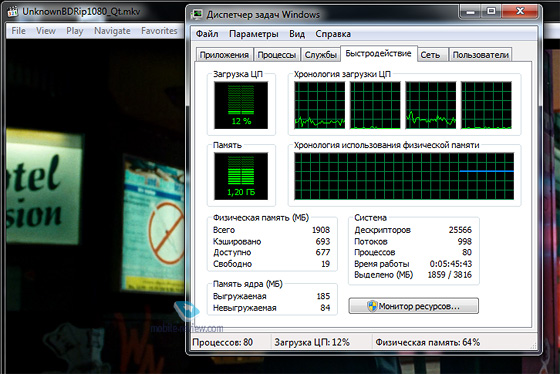Image resolution: width=560 pixels, height=374 pixels.
Task: Open the Монитор ресурсов button
Action: point(414,306)
